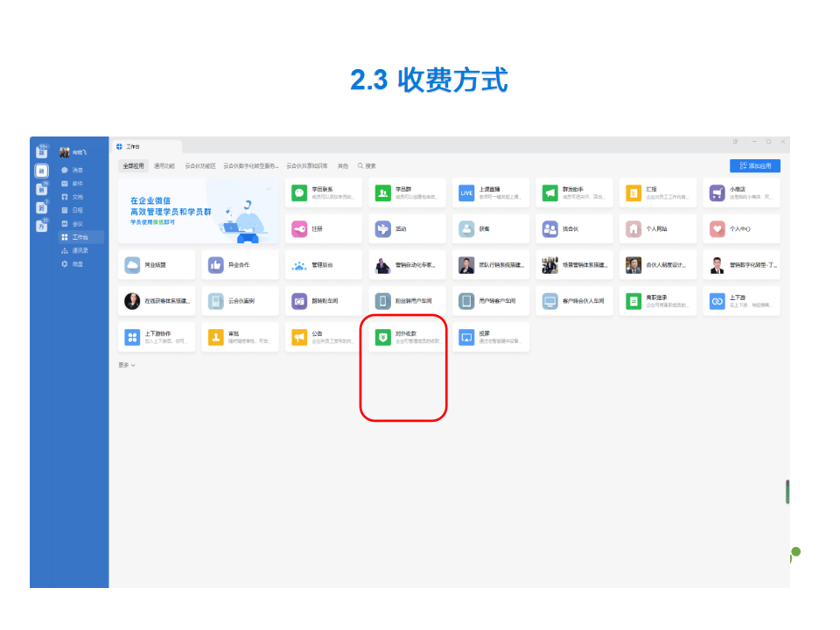The width and height of the screenshot is (840, 630).
Task: Open the 找合伙 app
Action: (x=574, y=228)
